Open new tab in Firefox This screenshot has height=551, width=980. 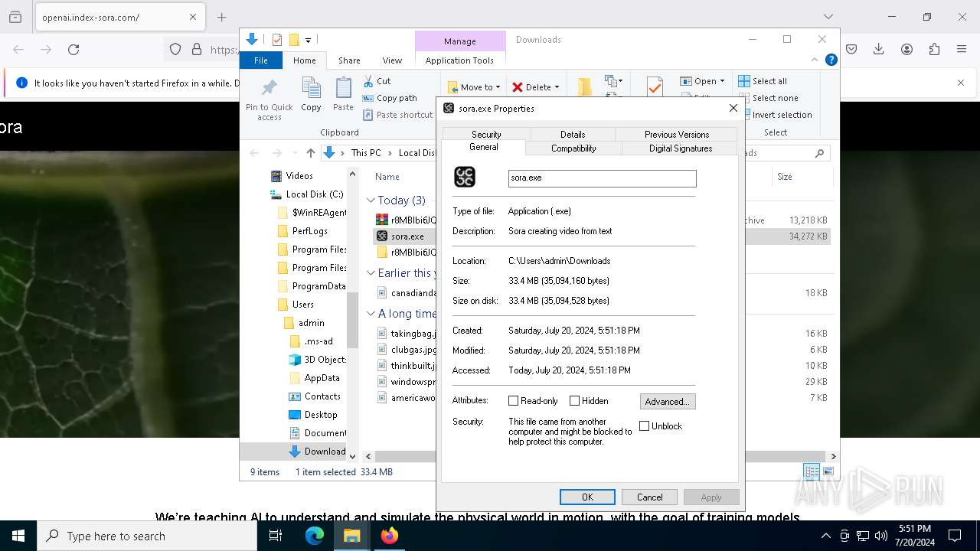222,17
